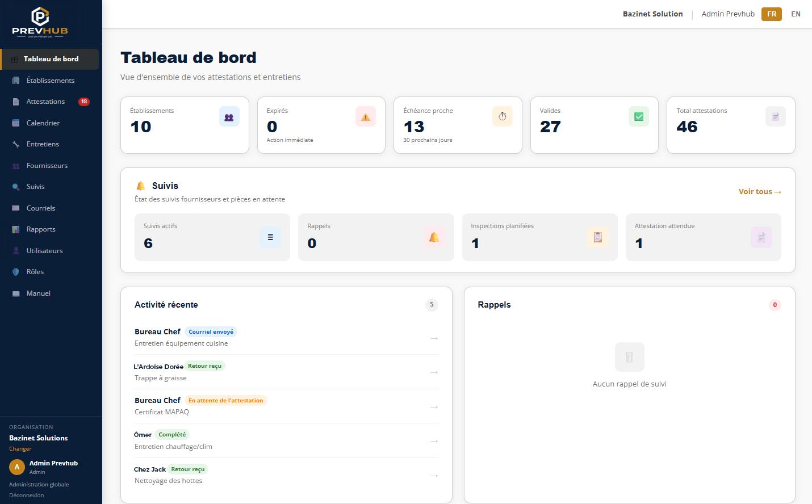Click the red 0 badge of Rappels panel
Viewport: 812px width, 504px height.
775,305
